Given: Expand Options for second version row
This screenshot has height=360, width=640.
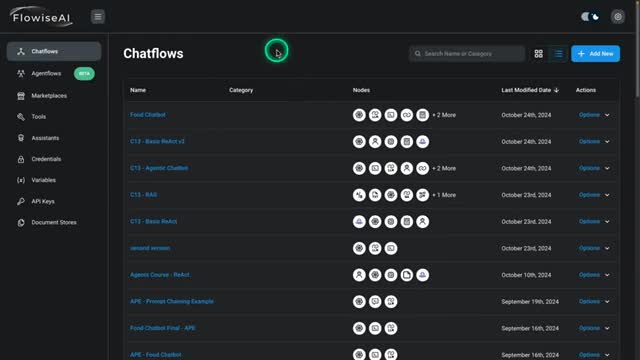Looking at the screenshot, I should (x=594, y=248).
